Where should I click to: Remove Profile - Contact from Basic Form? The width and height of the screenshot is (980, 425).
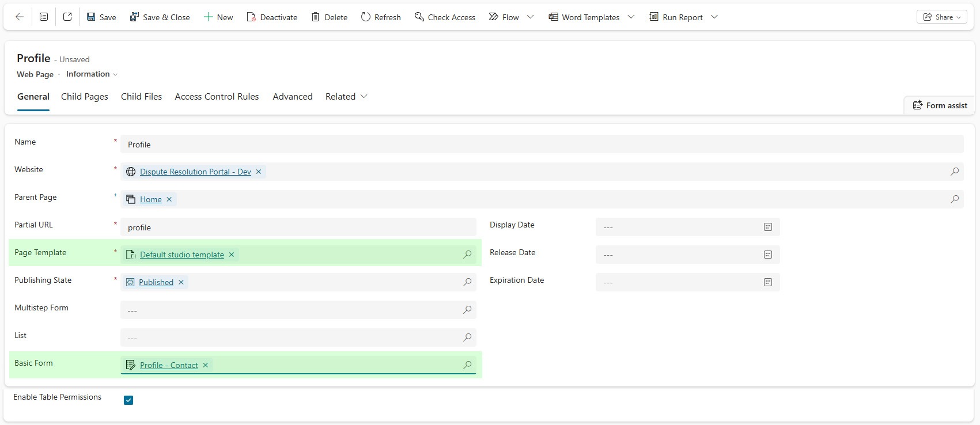click(206, 365)
